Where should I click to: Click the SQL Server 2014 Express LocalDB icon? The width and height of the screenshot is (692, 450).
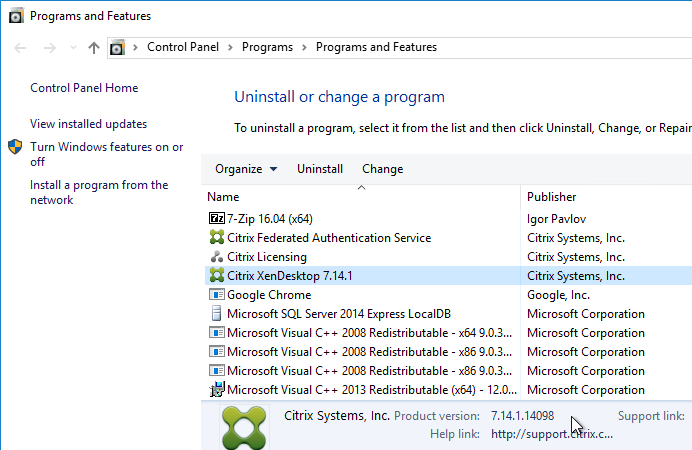tap(217, 313)
